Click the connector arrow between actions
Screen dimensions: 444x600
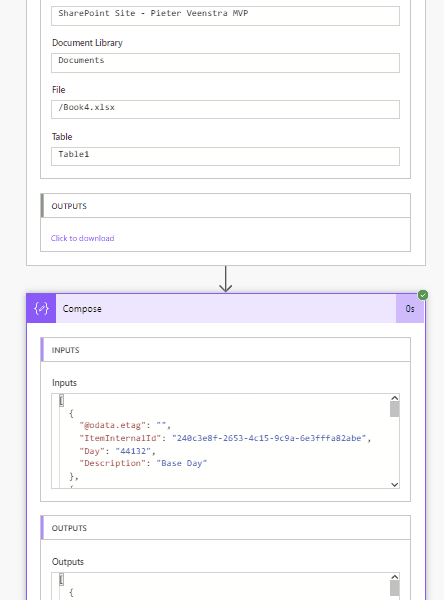225,279
